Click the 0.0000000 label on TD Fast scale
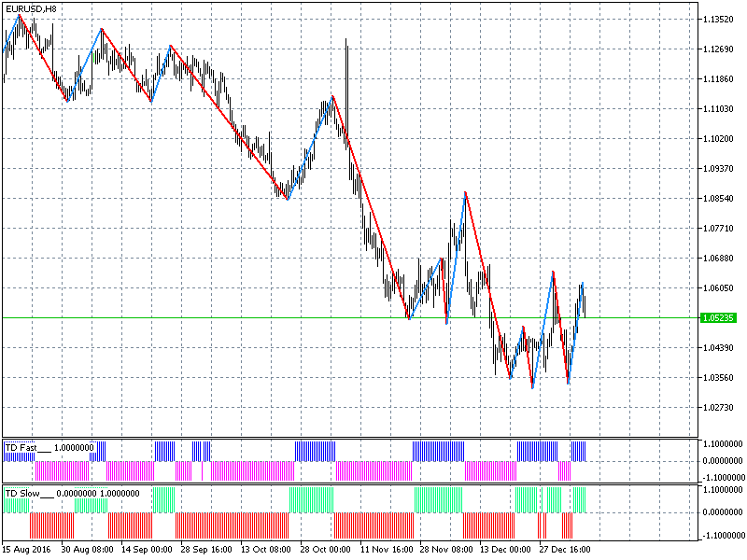 click(723, 460)
